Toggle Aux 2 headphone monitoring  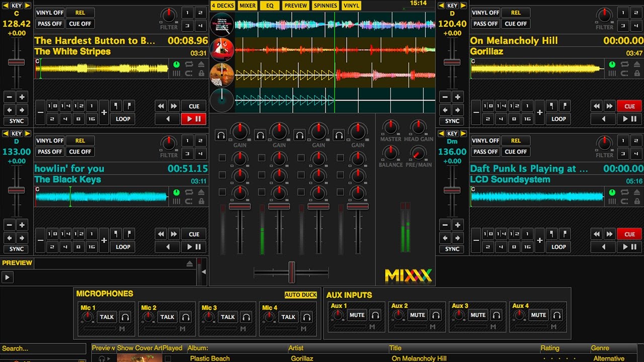coord(436,315)
